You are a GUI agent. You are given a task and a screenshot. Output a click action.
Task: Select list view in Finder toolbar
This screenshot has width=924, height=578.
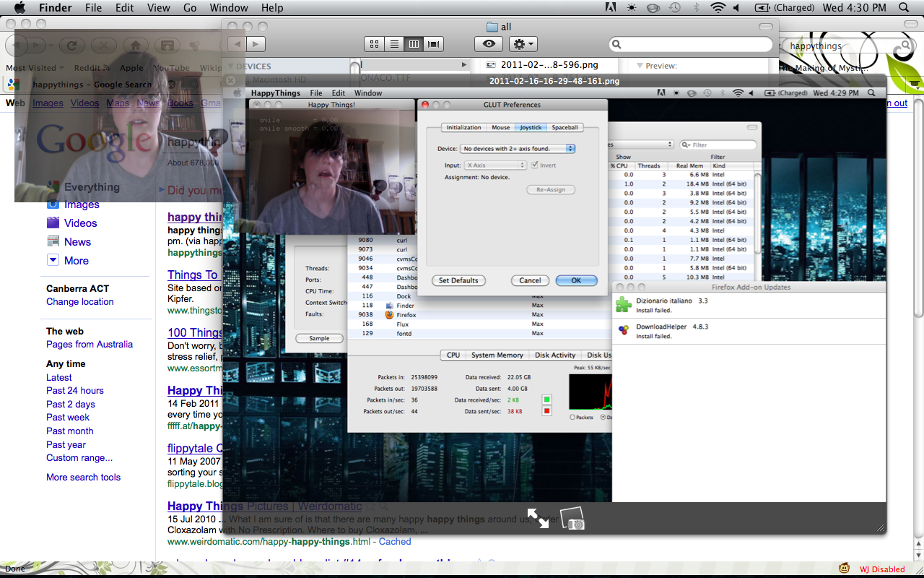coord(394,44)
